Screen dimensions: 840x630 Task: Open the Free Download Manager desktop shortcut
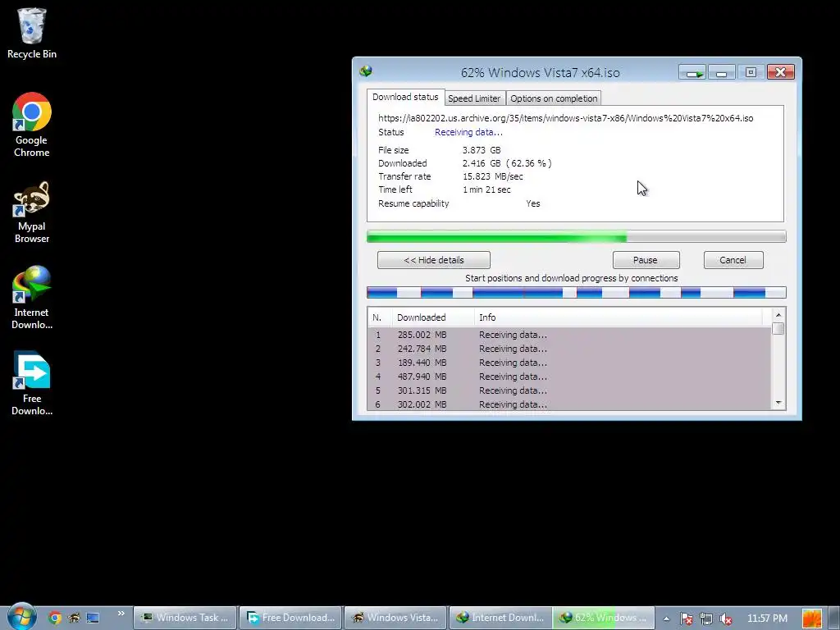point(32,384)
